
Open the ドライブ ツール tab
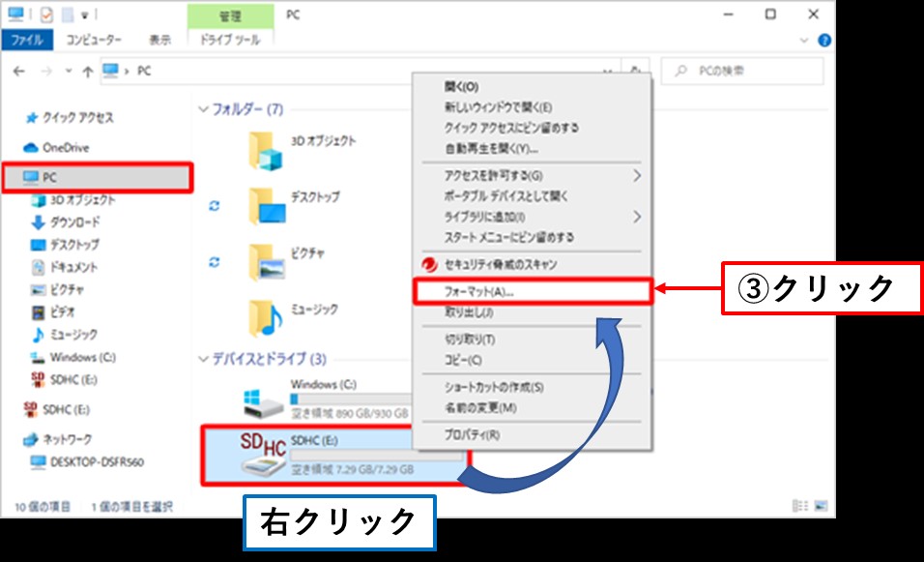pos(230,40)
